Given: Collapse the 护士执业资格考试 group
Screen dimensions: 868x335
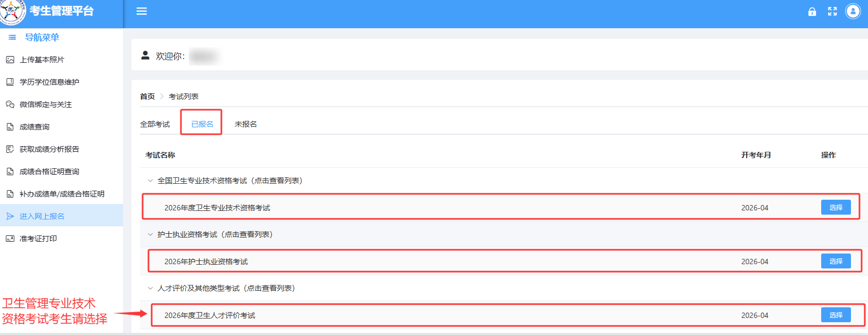Looking at the screenshot, I should pyautogui.click(x=151, y=234).
